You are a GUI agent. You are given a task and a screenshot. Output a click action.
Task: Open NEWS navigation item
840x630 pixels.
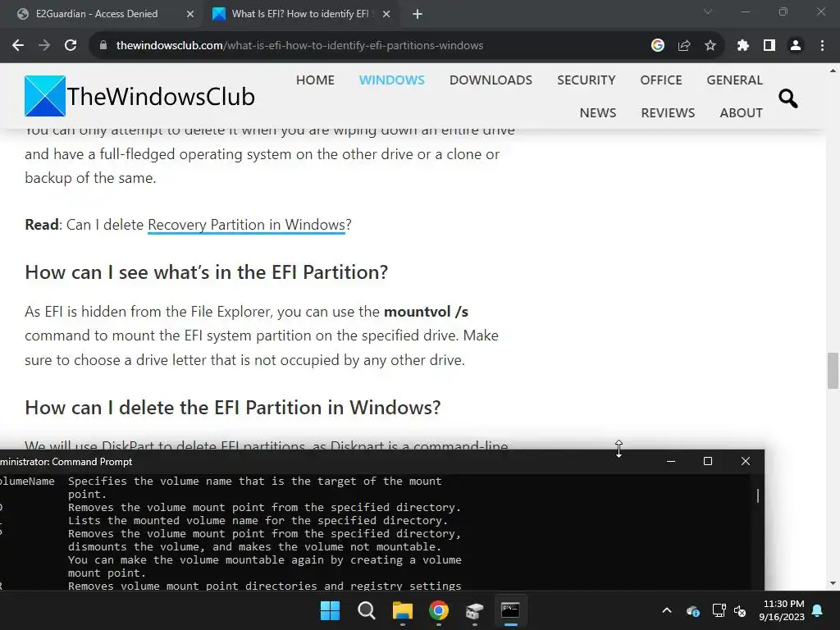point(598,112)
